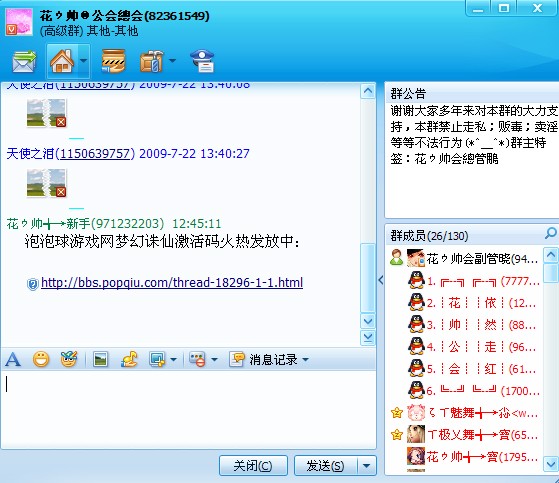Viewport: 559px width, 483px height.
Task: Click the send group email icon
Action: click(24, 61)
